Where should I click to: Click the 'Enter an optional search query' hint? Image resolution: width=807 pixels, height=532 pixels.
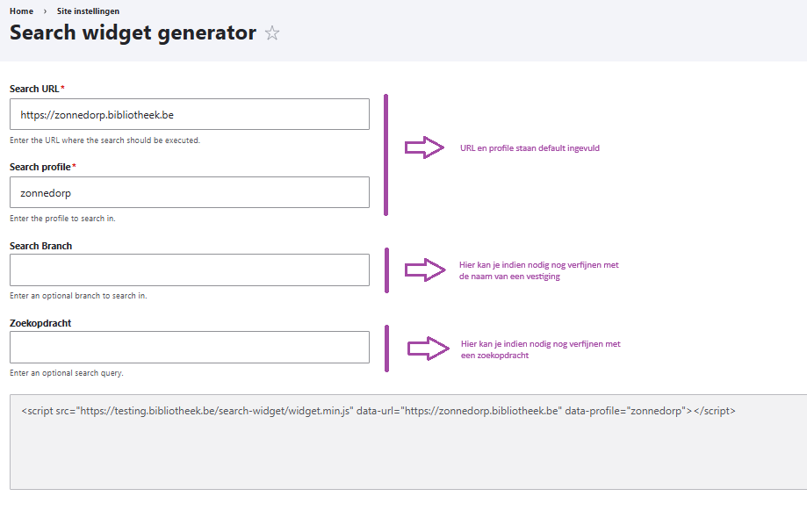tap(66, 373)
